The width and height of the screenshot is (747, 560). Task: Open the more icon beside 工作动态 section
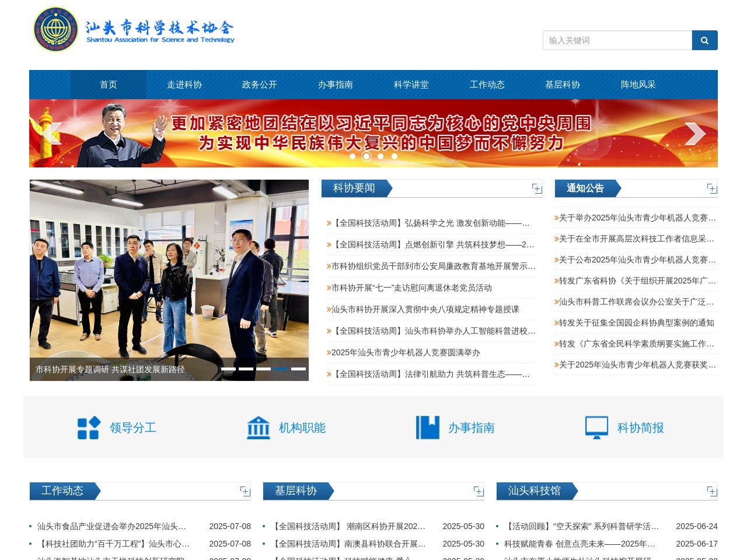[245, 491]
